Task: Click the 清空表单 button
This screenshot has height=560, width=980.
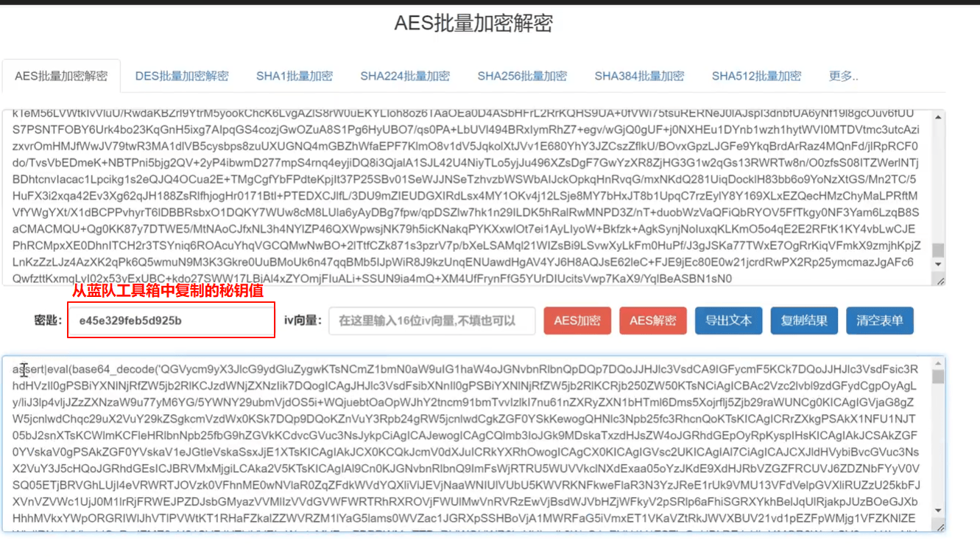Action: (x=880, y=321)
